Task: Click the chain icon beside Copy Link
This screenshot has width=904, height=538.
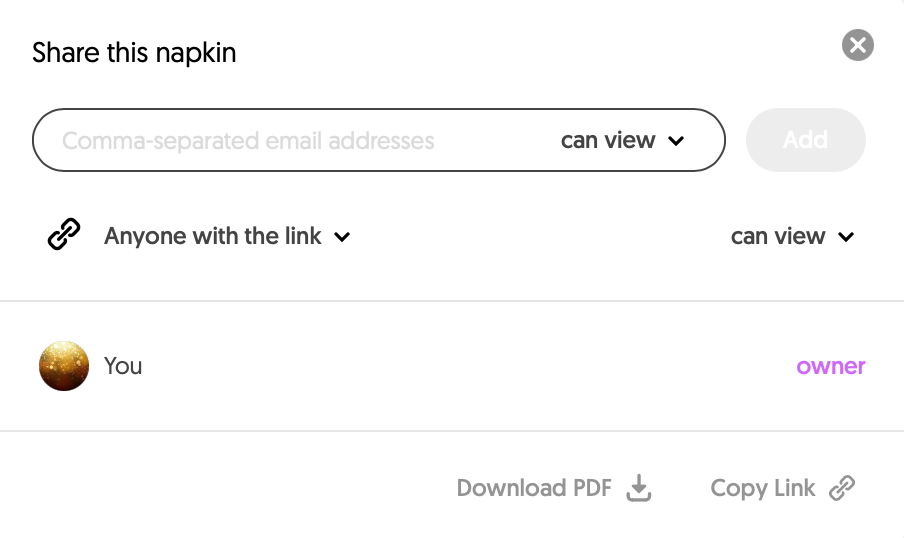Action: 842,488
